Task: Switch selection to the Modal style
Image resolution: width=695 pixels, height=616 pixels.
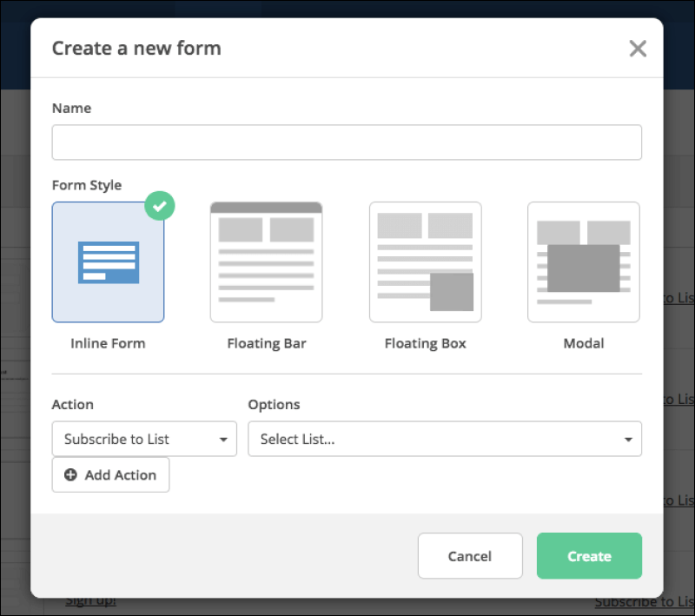Action: (x=583, y=262)
